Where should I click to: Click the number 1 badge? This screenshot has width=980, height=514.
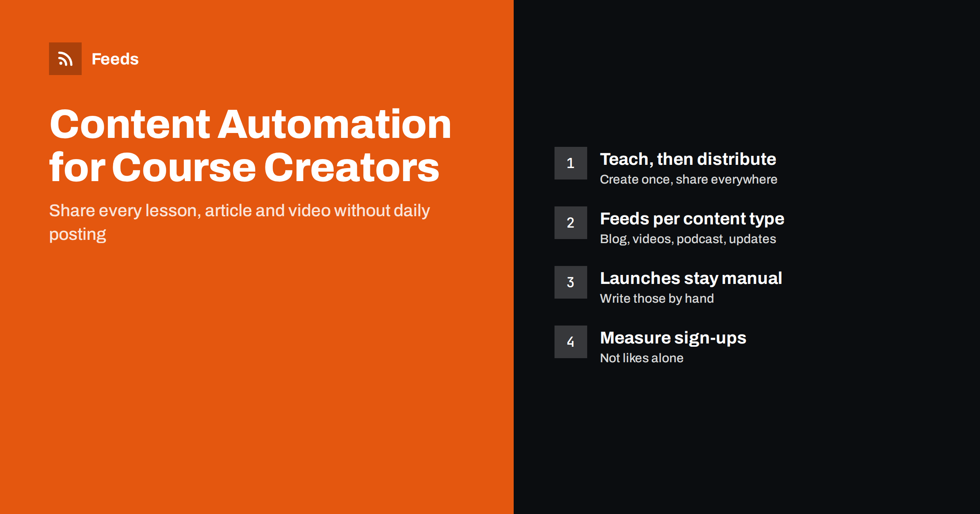click(571, 163)
